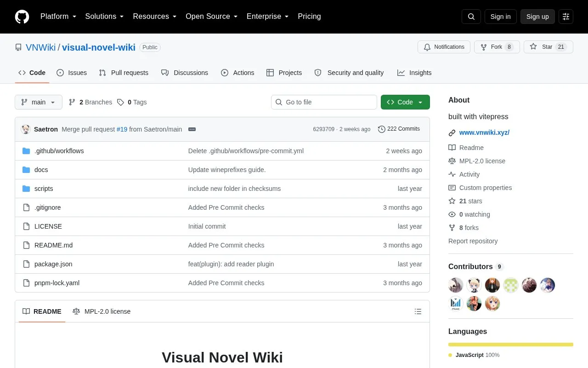Expand the Platform menu

click(x=58, y=17)
